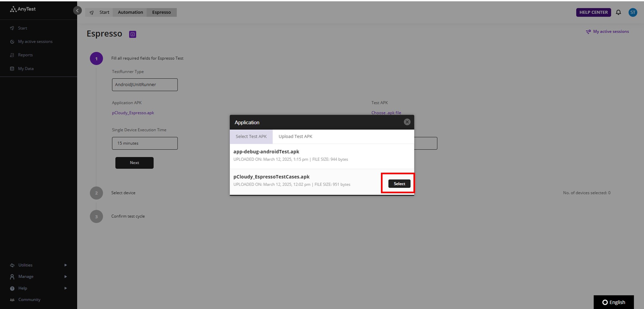Viewport: 644px width, 309px height.
Task: Select the pCloudy_EspressoTestCases.apk file
Action: coord(399,184)
